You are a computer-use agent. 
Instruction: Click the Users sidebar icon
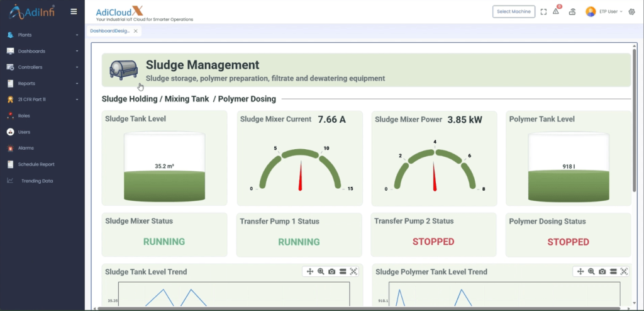click(x=10, y=132)
